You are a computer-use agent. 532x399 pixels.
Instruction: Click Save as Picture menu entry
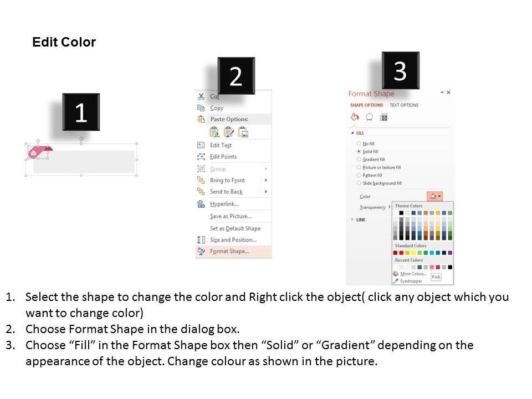point(231,216)
